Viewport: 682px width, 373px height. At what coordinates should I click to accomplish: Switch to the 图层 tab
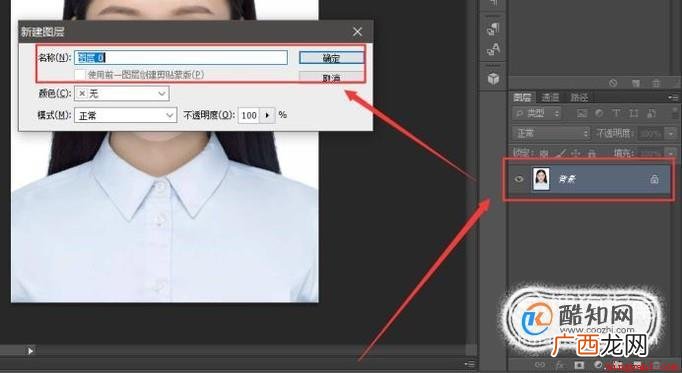(522, 97)
